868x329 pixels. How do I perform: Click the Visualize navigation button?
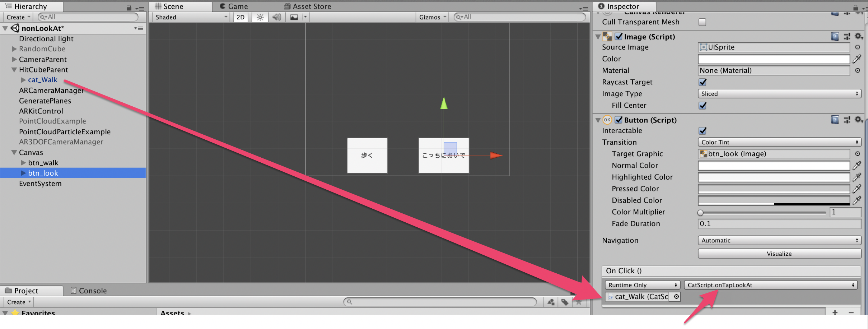pos(779,254)
